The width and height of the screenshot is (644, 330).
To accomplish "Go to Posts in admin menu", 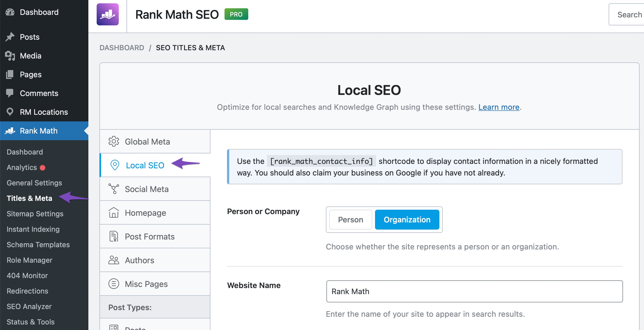I will tap(44, 37).
